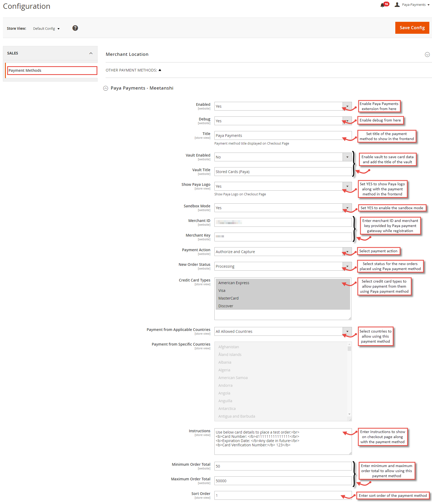
Task: Click the Merchant Key field
Action: pyautogui.click(x=283, y=237)
